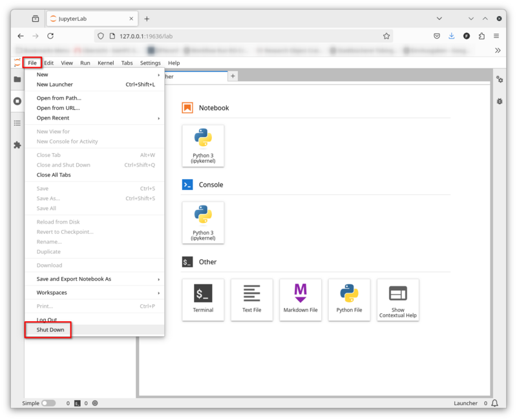Open Show Contextual Help card
This screenshot has height=420, width=517.
(x=398, y=300)
